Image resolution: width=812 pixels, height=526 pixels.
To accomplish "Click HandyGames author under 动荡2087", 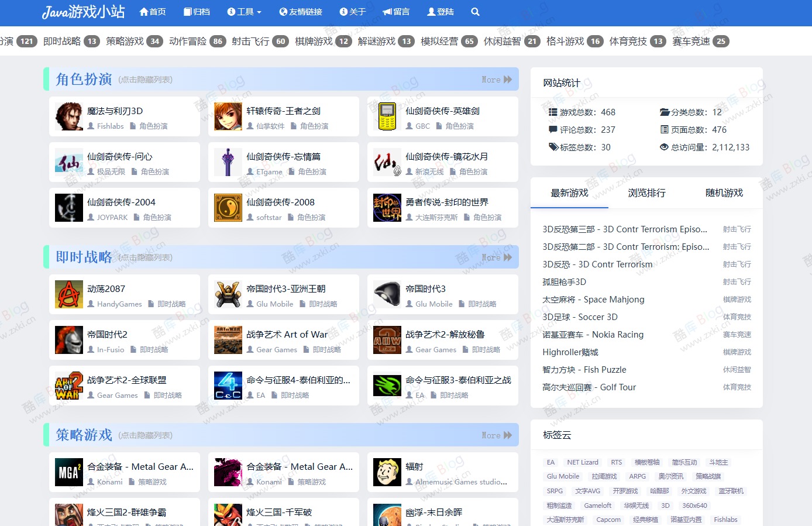I will [x=119, y=304].
